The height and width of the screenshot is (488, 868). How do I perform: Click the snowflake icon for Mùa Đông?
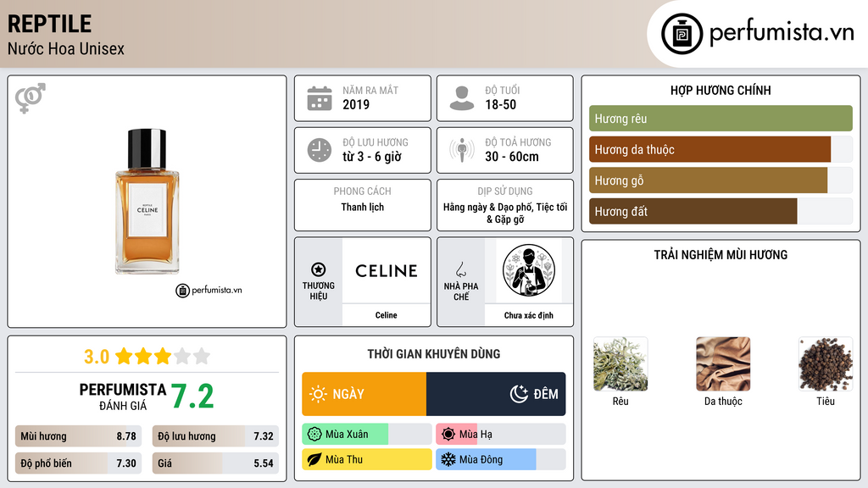pyautogui.click(x=448, y=459)
